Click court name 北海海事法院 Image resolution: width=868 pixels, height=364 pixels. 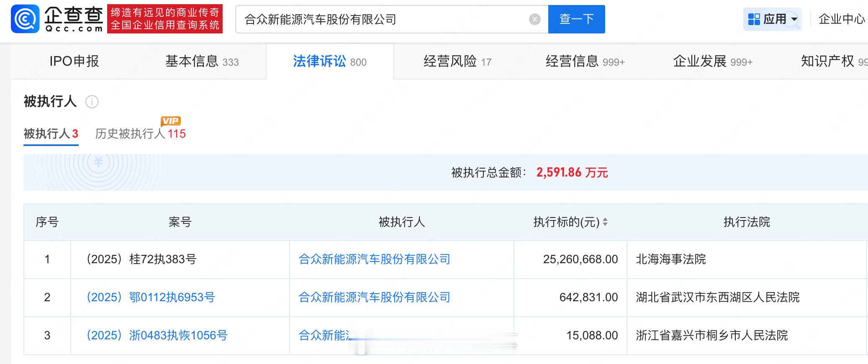[x=671, y=259]
